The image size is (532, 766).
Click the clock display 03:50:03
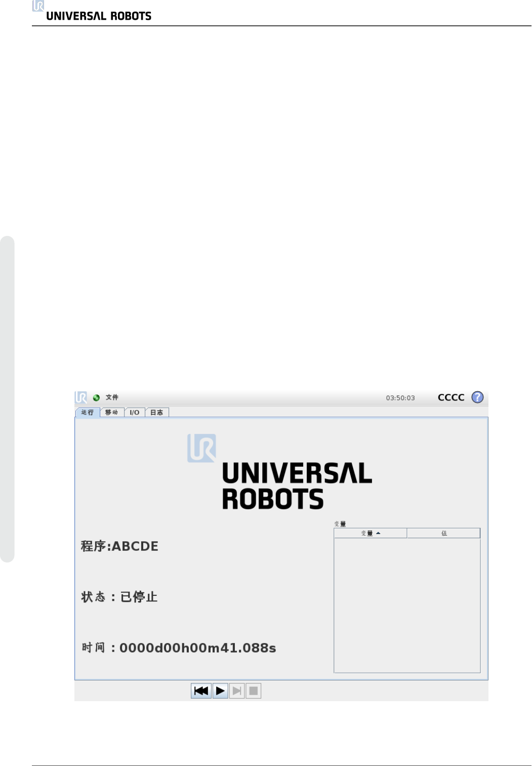400,398
